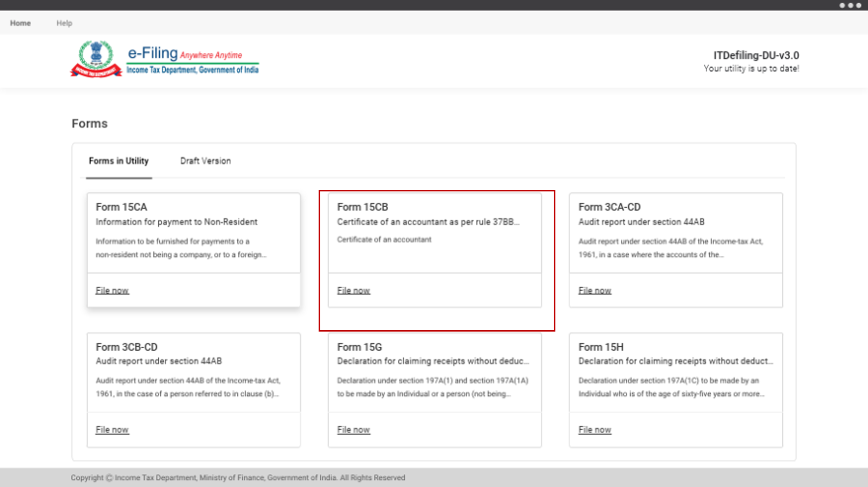
Task: Click the Income Tax Department emblem logo
Action: tap(96, 59)
